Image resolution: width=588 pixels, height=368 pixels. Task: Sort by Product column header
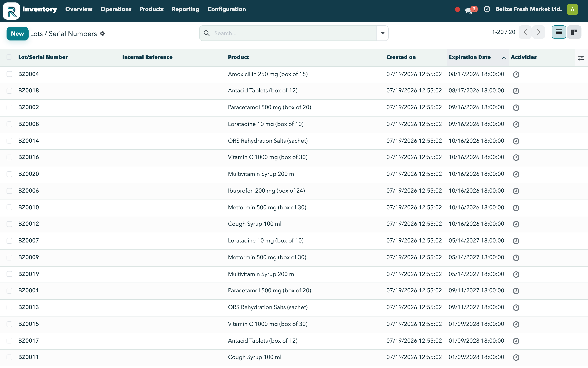tap(238, 57)
